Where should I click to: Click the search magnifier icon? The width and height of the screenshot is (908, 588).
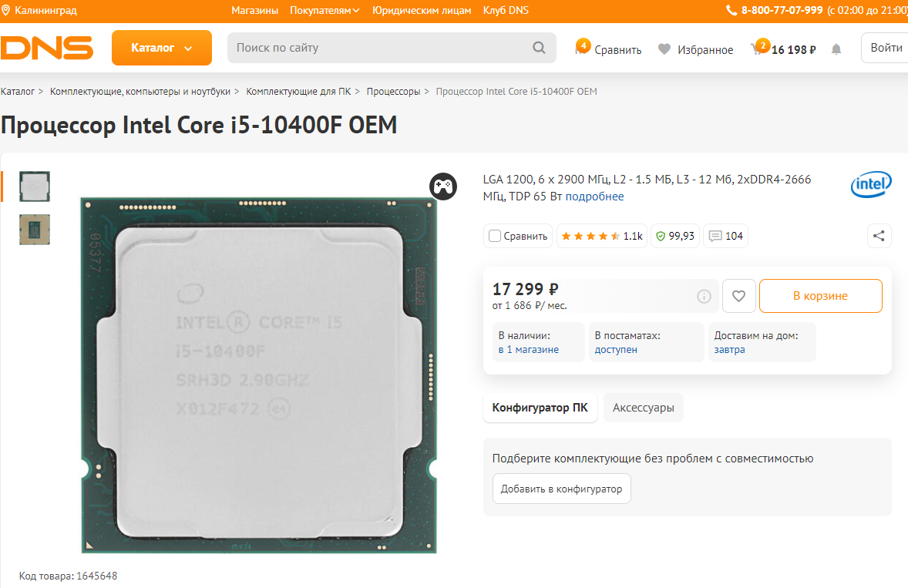click(x=539, y=48)
